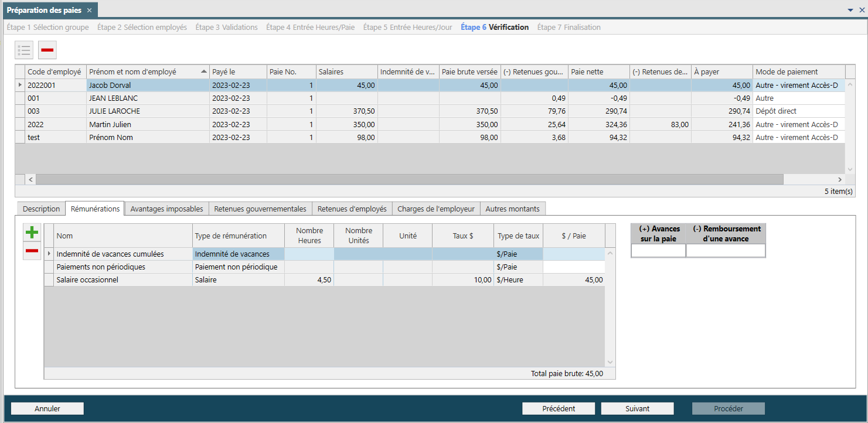Go to Étape 4 Entrée Heures/Paie

[311, 27]
